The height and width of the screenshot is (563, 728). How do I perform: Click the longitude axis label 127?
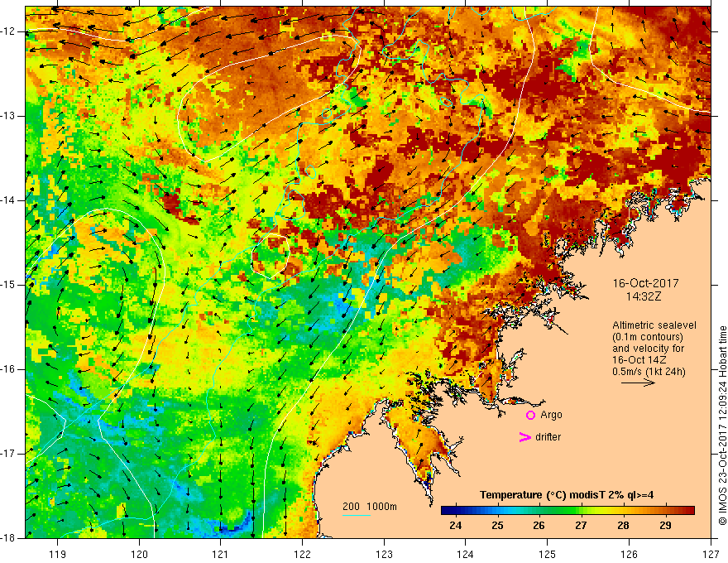[711, 554]
